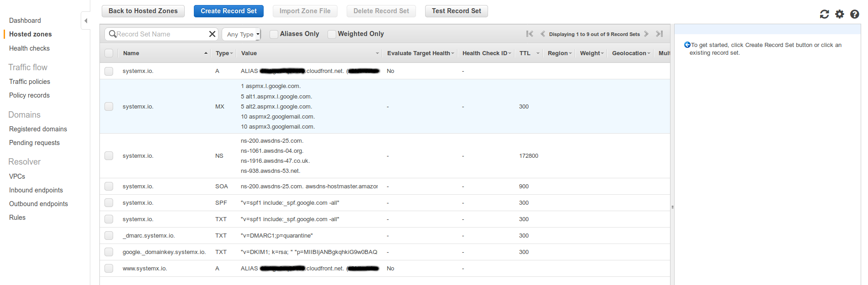Select the _dmarc.systemx.io. record checkbox
Viewport: 868px width, 285px height.
click(x=109, y=235)
